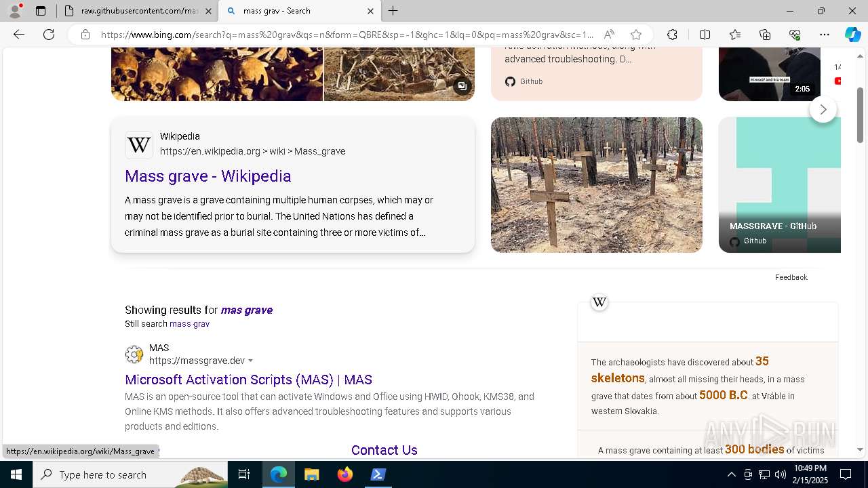
Task: Add this page to favorites star
Action: (635, 35)
